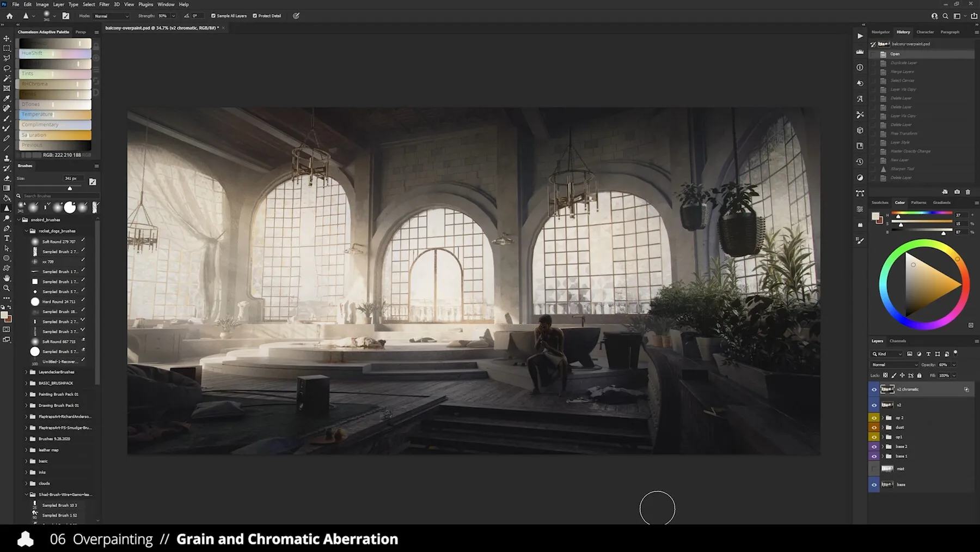Open the Filter menu
Viewport: 980px width, 552px height.
(x=104, y=4)
